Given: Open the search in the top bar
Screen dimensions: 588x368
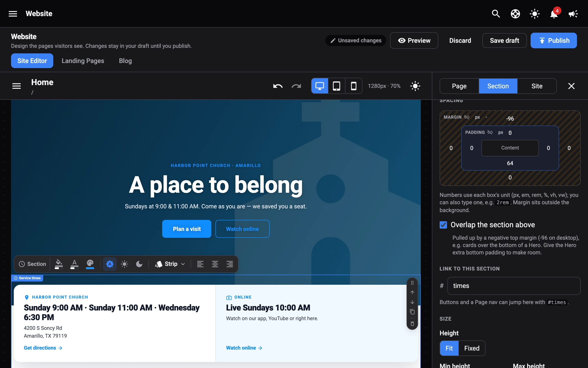Looking at the screenshot, I should 496,14.
